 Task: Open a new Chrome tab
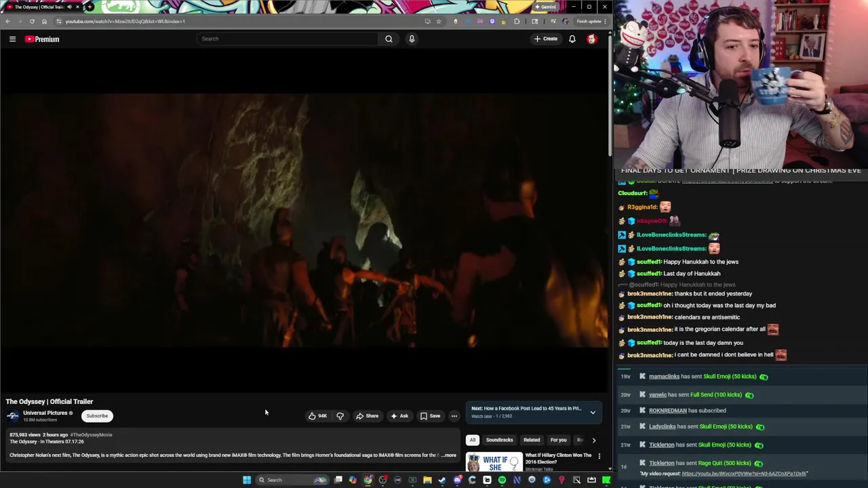click(x=90, y=7)
